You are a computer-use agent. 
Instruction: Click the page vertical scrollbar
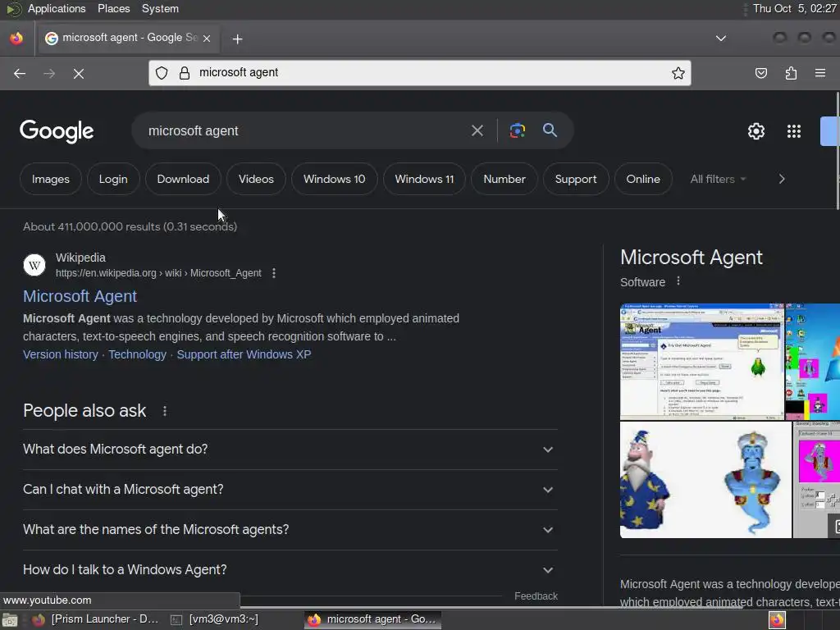point(838,151)
